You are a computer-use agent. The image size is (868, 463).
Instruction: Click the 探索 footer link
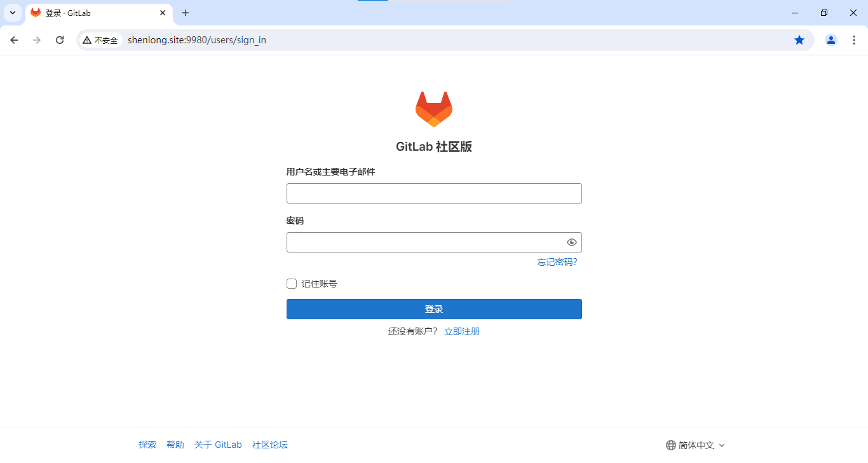(x=147, y=445)
